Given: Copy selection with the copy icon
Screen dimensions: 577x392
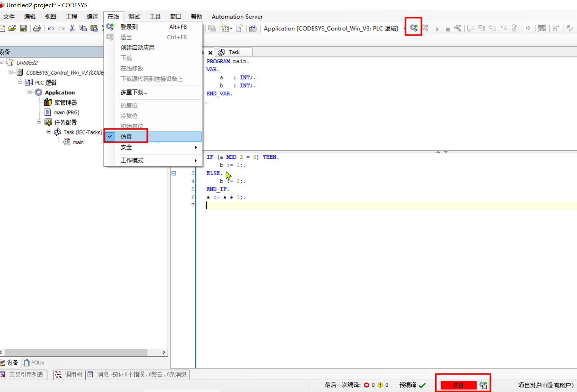Looking at the screenshot, I should pyautogui.click(x=83, y=28).
